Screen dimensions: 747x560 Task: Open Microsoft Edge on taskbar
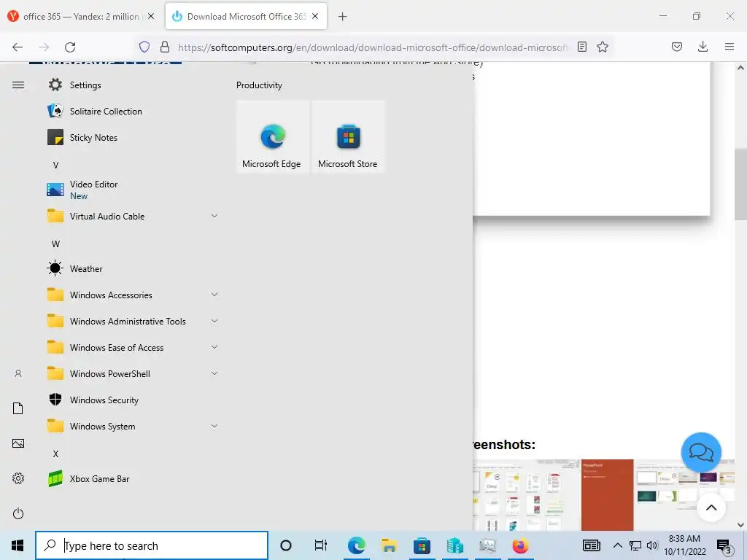coord(356,545)
